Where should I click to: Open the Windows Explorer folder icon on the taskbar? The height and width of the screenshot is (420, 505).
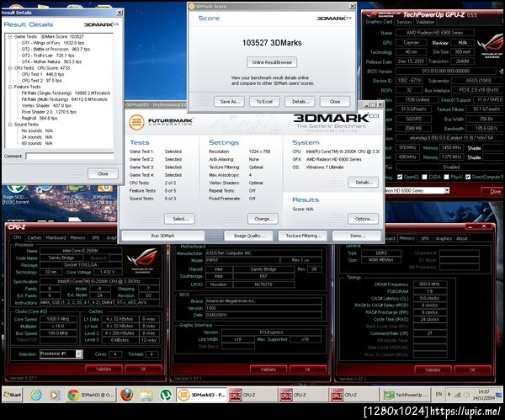146,395
